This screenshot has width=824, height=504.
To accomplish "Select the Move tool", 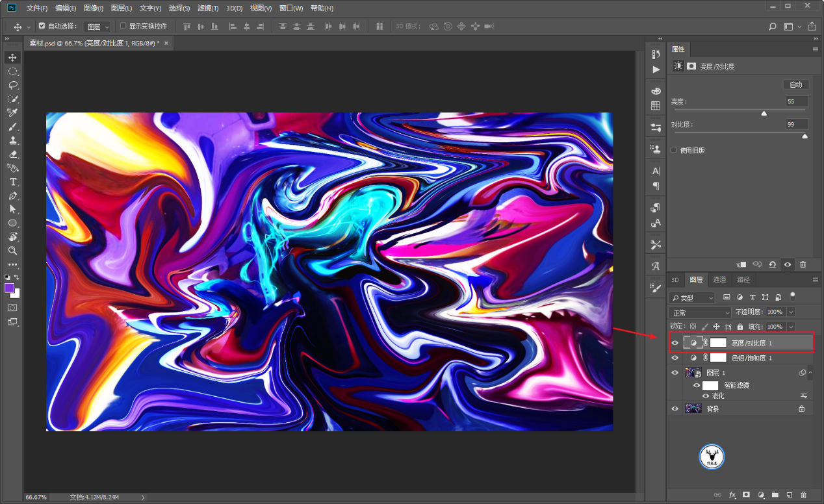I will pos(12,58).
